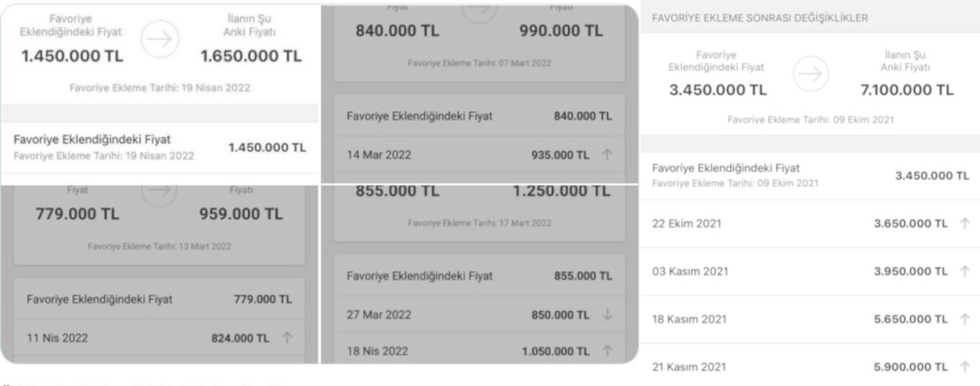980x386 pixels.
Task: Click the up arrow beside 824.000 TL
Action: (287, 337)
